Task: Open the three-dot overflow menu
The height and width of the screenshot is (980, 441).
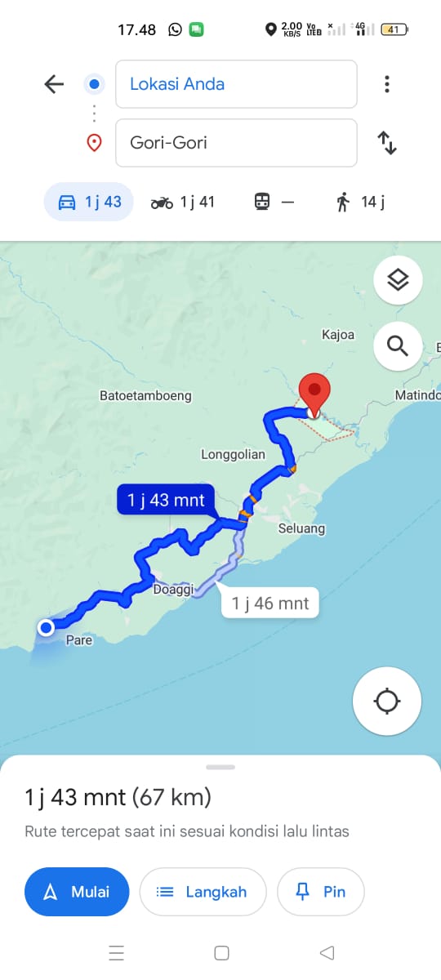Action: click(x=386, y=84)
